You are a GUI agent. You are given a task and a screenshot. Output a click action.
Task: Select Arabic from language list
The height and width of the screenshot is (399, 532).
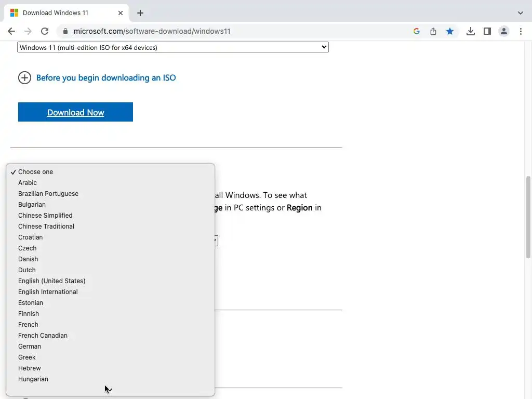(x=110, y=182)
